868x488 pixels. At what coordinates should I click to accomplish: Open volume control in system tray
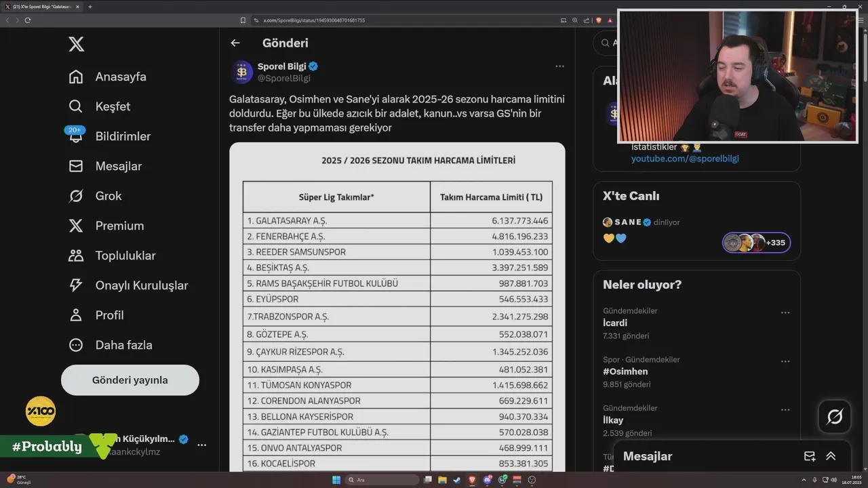pos(833,480)
